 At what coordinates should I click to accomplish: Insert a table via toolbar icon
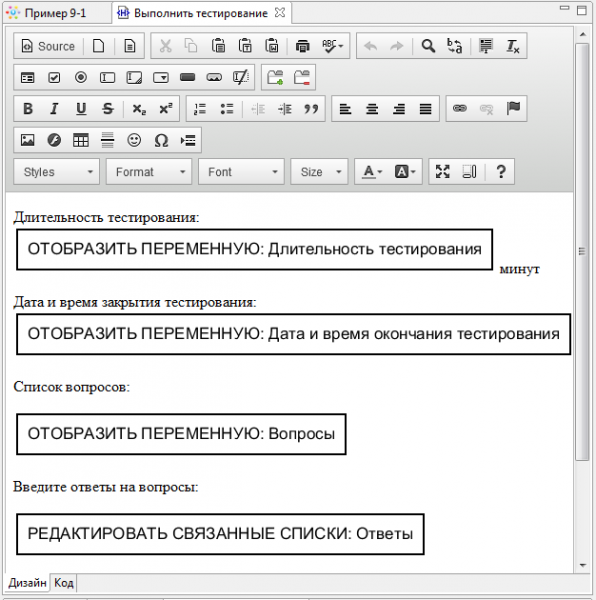point(81,140)
